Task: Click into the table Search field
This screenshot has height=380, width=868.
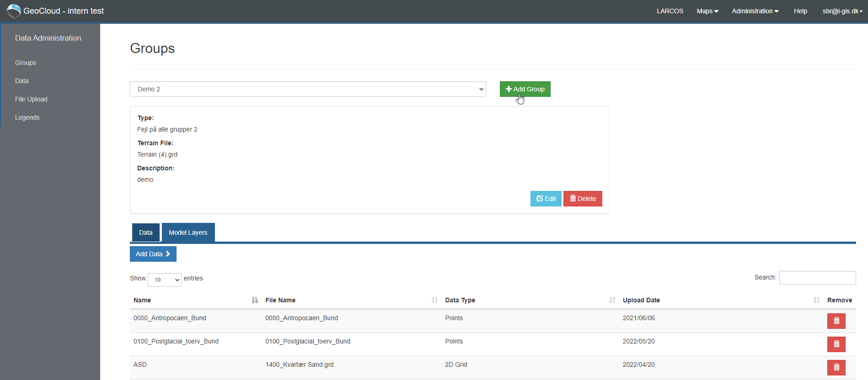Action: [x=817, y=278]
